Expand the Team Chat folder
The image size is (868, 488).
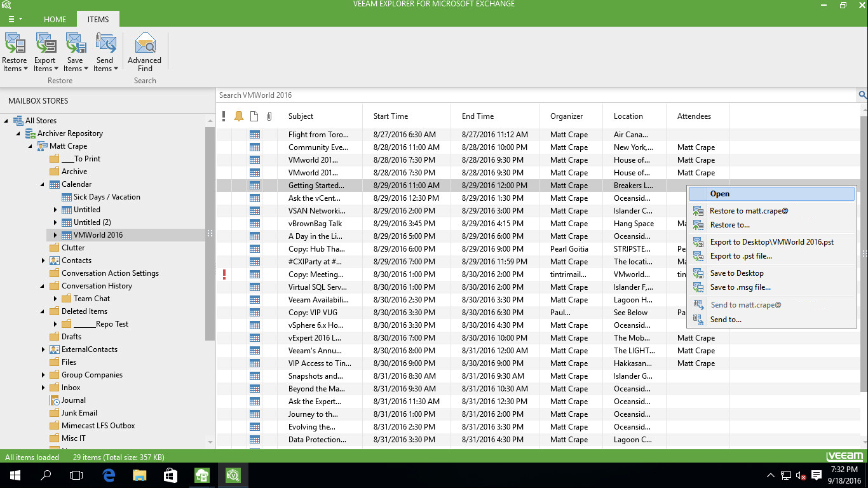pos(55,299)
